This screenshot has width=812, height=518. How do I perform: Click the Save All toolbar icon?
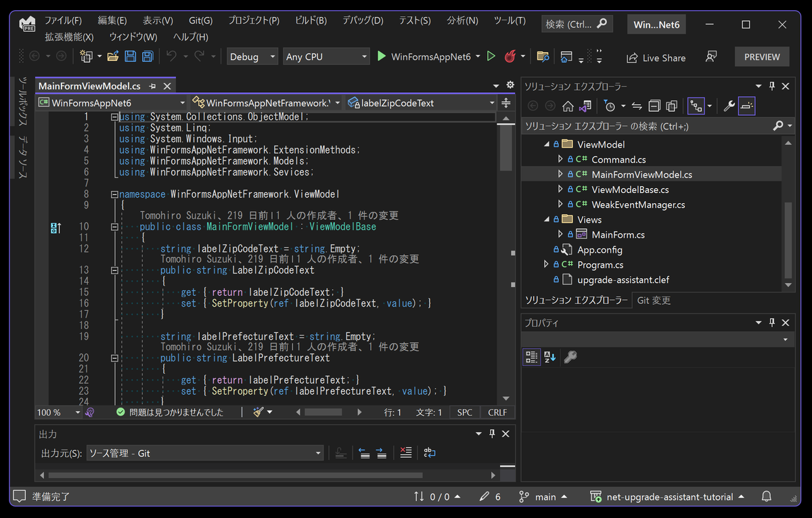pos(147,57)
